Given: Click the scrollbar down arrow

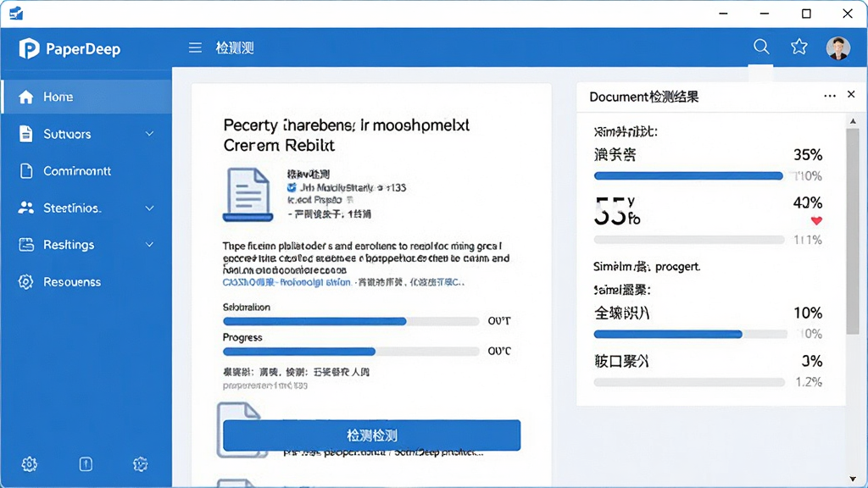Looking at the screenshot, I should 853,480.
